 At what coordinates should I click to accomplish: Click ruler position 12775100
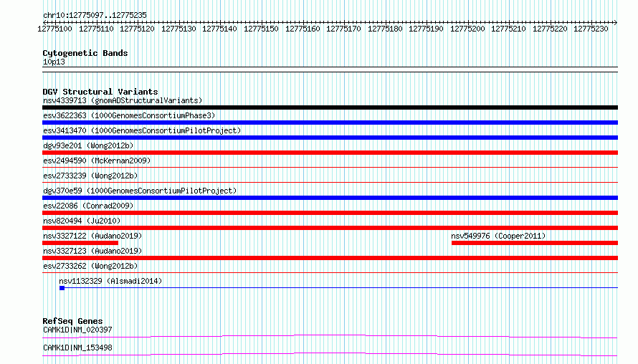click(55, 29)
